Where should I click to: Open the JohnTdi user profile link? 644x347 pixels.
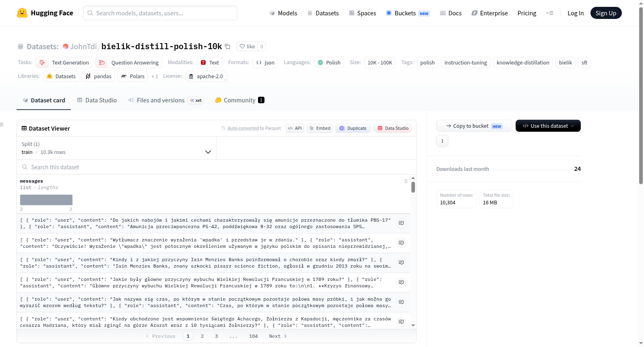point(83,46)
